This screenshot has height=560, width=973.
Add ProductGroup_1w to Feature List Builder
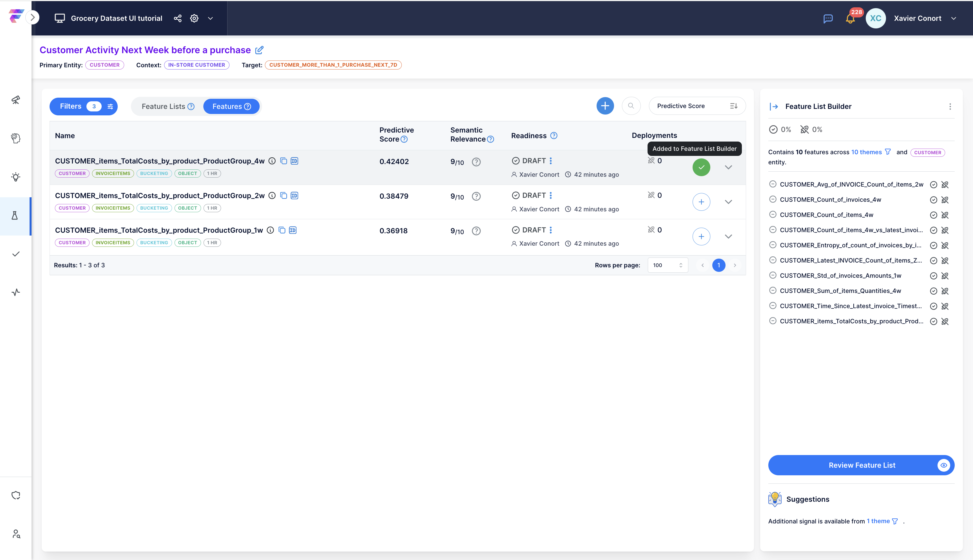701,237
